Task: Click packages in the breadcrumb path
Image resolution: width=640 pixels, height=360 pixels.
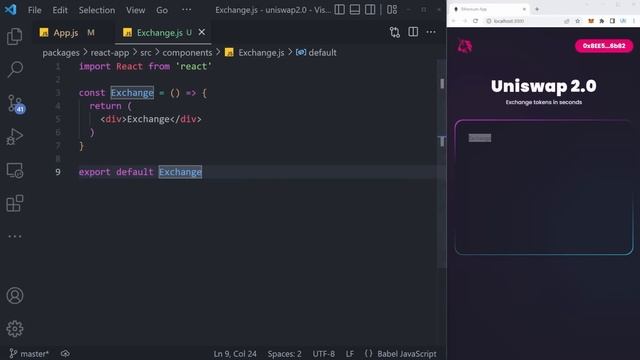Action: 61,53
